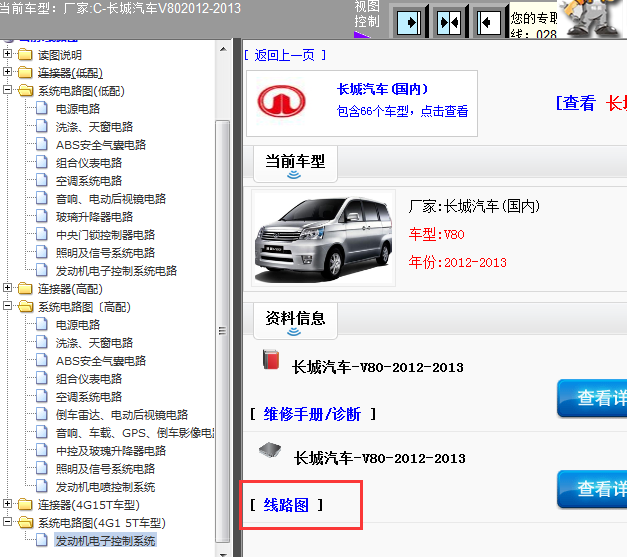Click the page icon beside 玻璃升降器电路
The image size is (627, 557).
42,216
